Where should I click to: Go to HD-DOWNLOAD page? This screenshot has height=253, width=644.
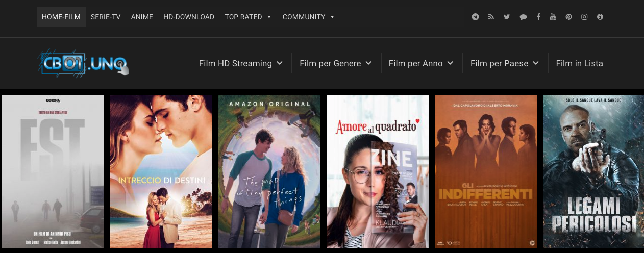click(189, 17)
